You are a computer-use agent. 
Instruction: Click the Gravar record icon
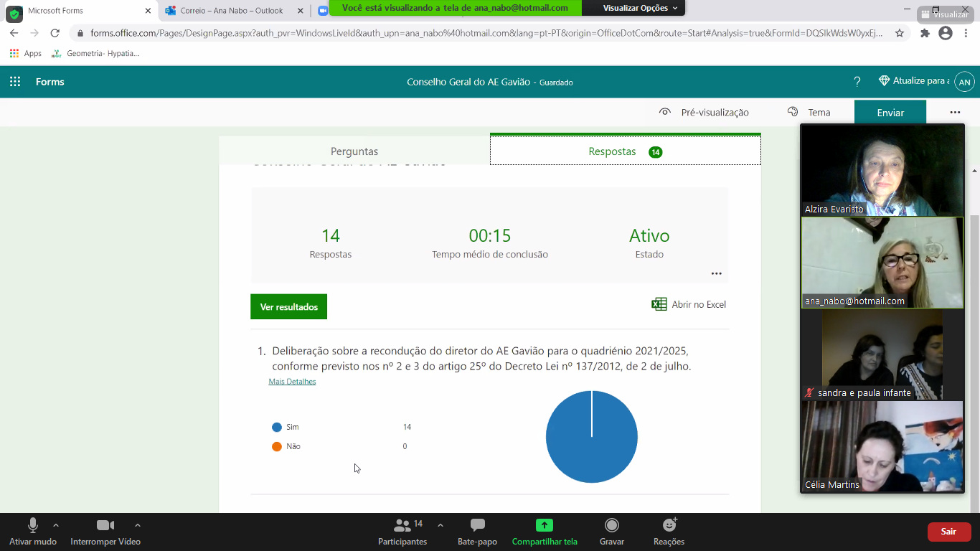coord(611,525)
